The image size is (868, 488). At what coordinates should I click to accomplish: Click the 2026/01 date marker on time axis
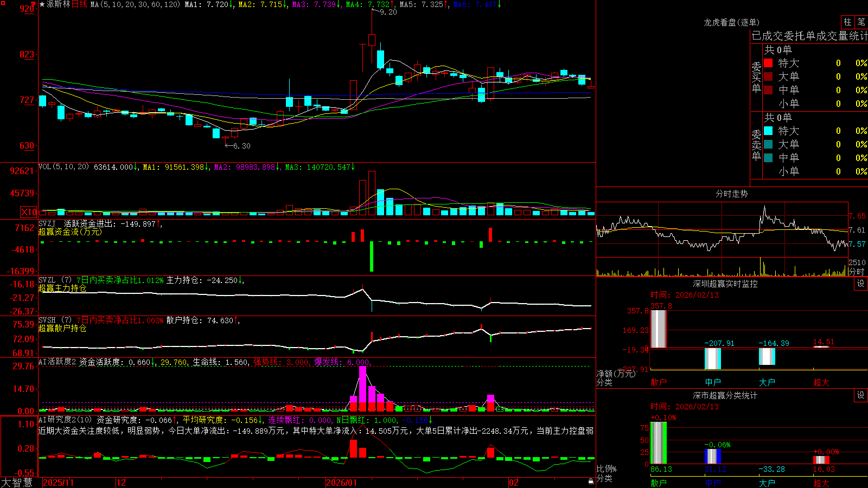342,483
